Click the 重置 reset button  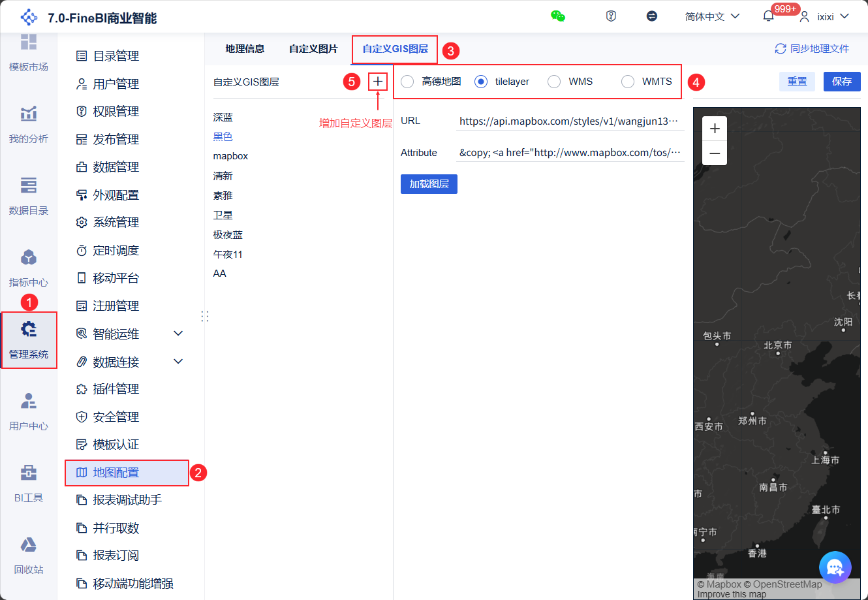point(797,82)
